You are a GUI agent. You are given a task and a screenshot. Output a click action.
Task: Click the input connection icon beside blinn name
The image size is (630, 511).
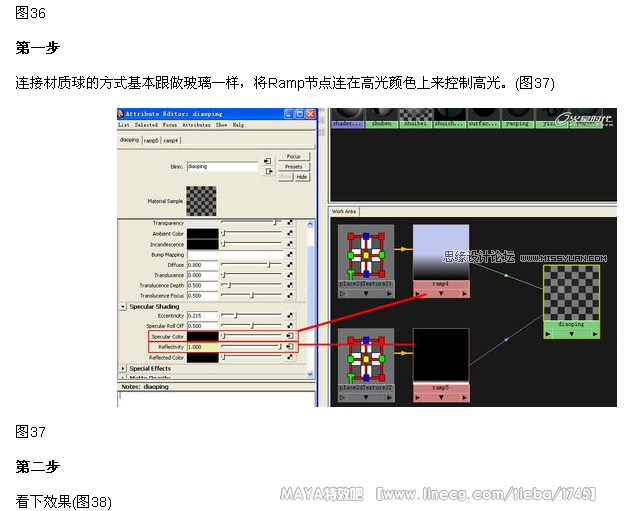267,161
